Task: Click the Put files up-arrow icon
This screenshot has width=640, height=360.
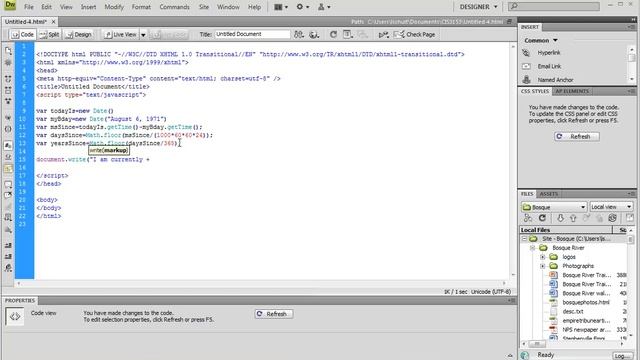Action: 573,218
